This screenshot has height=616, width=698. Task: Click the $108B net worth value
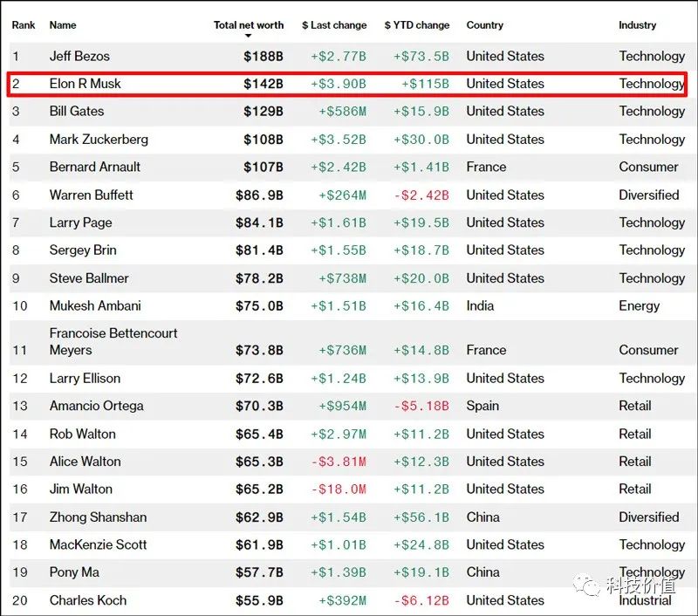[x=263, y=140]
